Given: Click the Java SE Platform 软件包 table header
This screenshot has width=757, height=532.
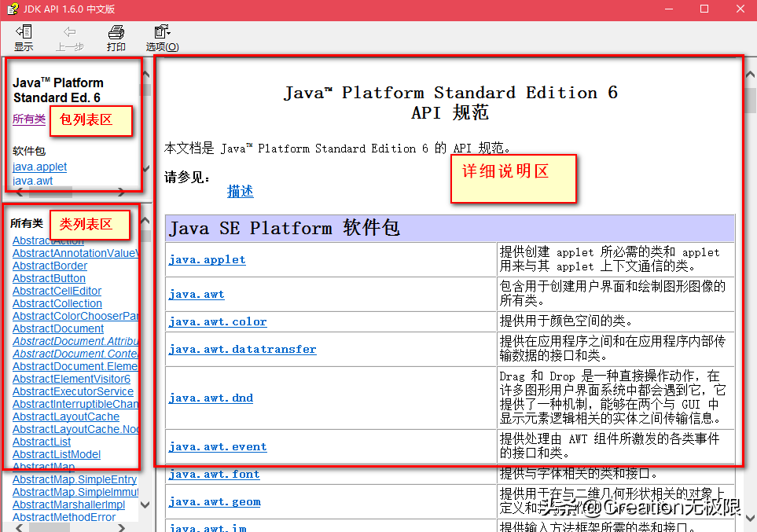Looking at the screenshot, I should point(450,229).
